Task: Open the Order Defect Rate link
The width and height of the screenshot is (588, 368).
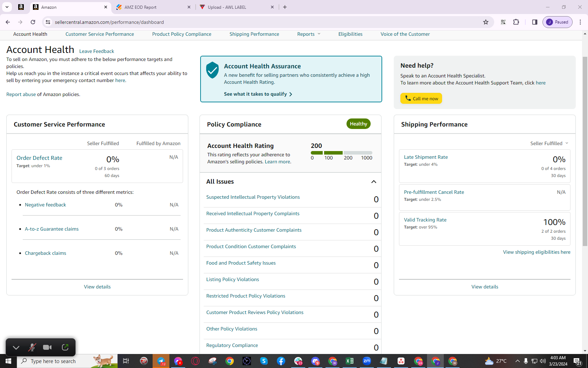Action: pos(40,158)
